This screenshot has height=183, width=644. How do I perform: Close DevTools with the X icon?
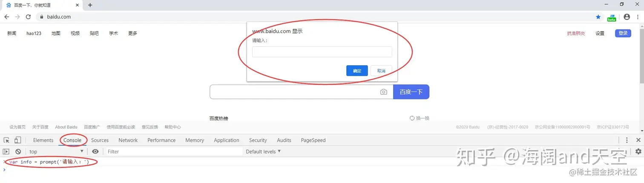pyautogui.click(x=638, y=140)
